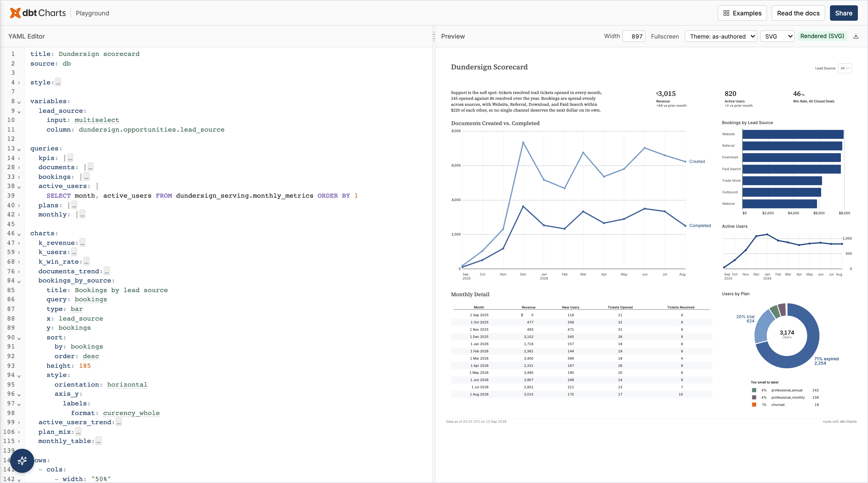Collapse bookings_by_source on line 84

(x=19, y=281)
